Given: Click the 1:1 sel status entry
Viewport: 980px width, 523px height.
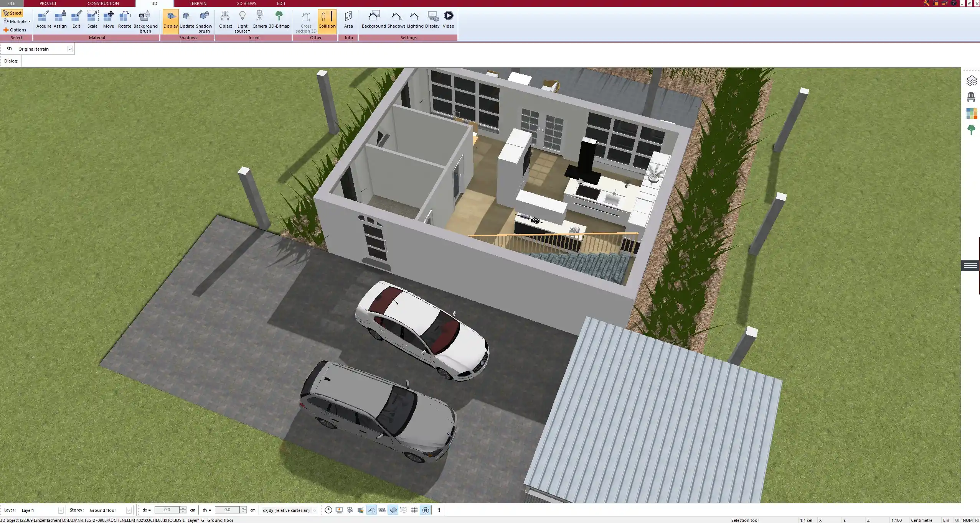Looking at the screenshot, I should click(806, 520).
